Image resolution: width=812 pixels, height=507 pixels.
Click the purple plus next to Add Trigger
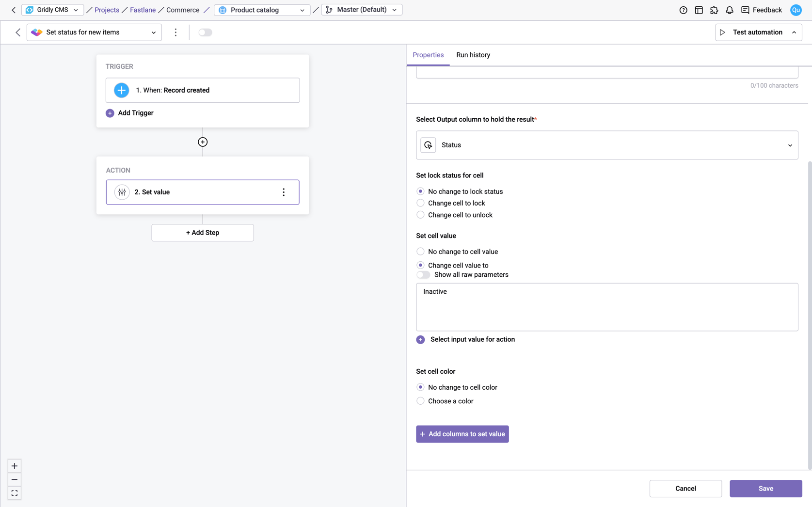(x=110, y=113)
